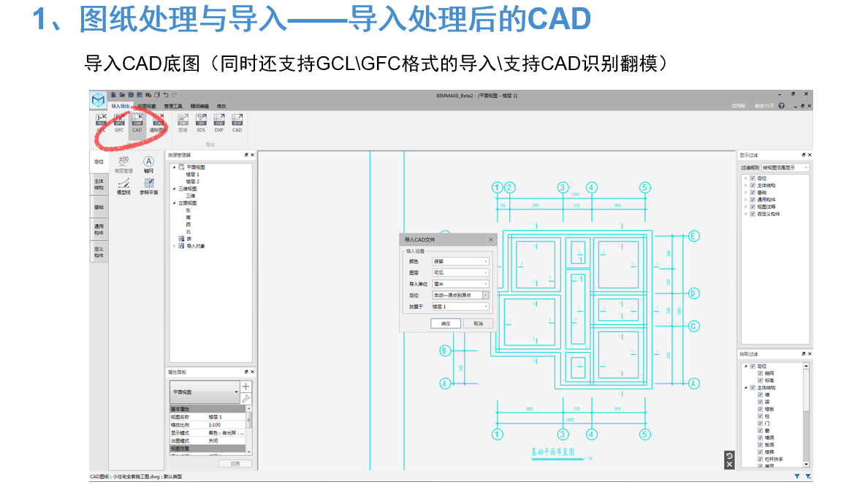This screenshot has width=868, height=490.
Task: Click the funnel filter icon in status bar
Action: click(x=797, y=476)
